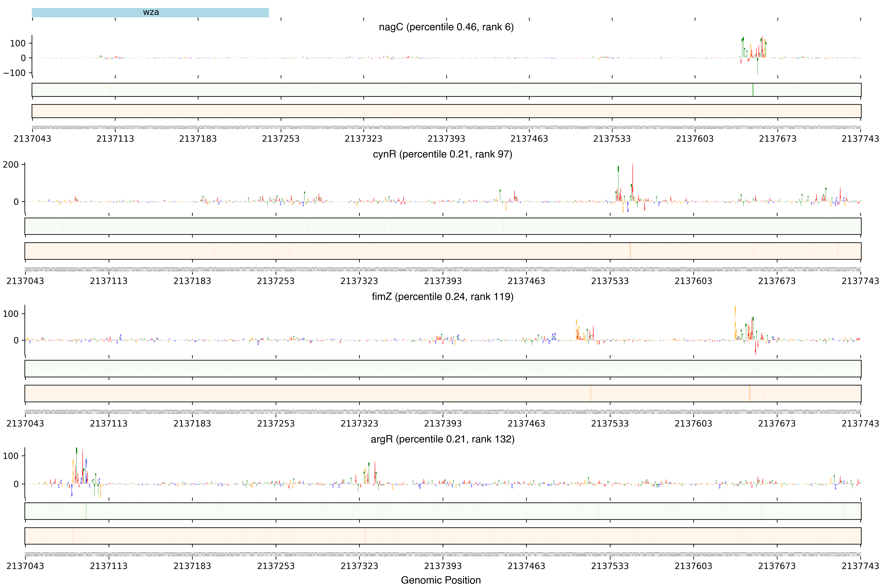Viewport: 882px width, 588px height.
Task: Click the tallest red peak in cynR plot
Action: tap(632, 180)
